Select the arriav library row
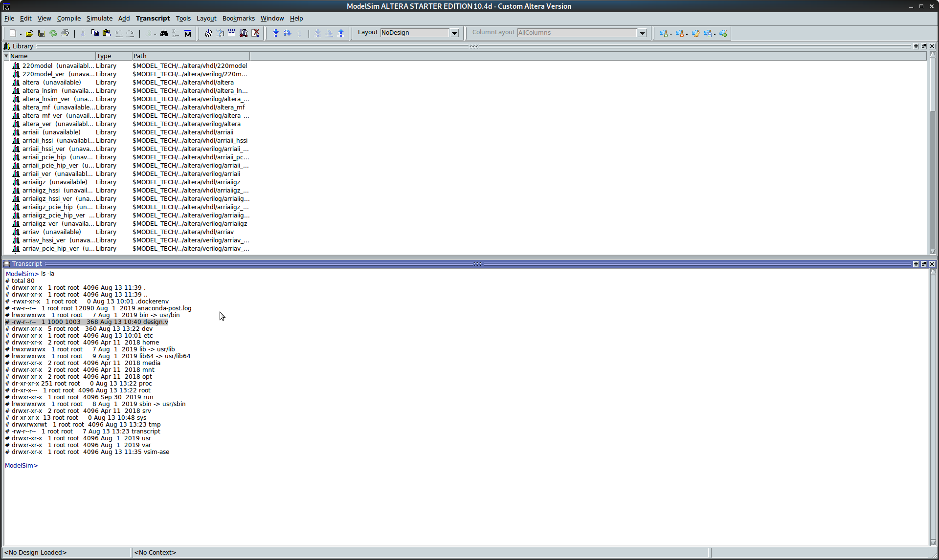Screen dimensions: 939x560 click(x=130, y=232)
